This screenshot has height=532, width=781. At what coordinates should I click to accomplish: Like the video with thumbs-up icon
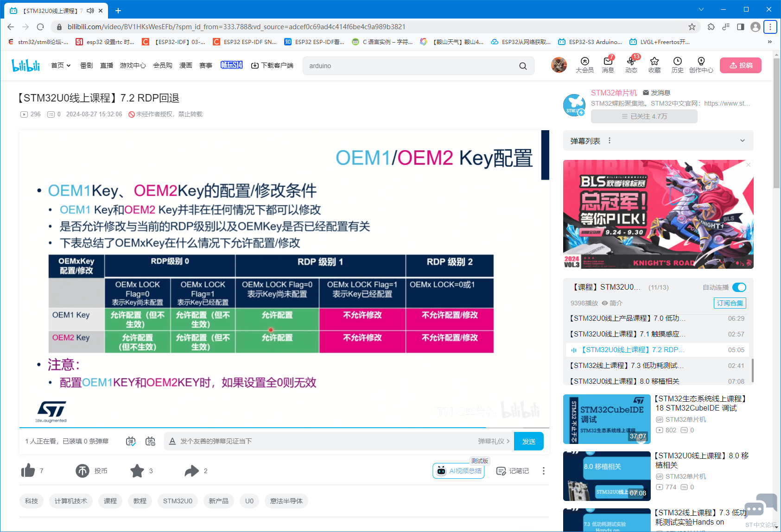(28, 471)
